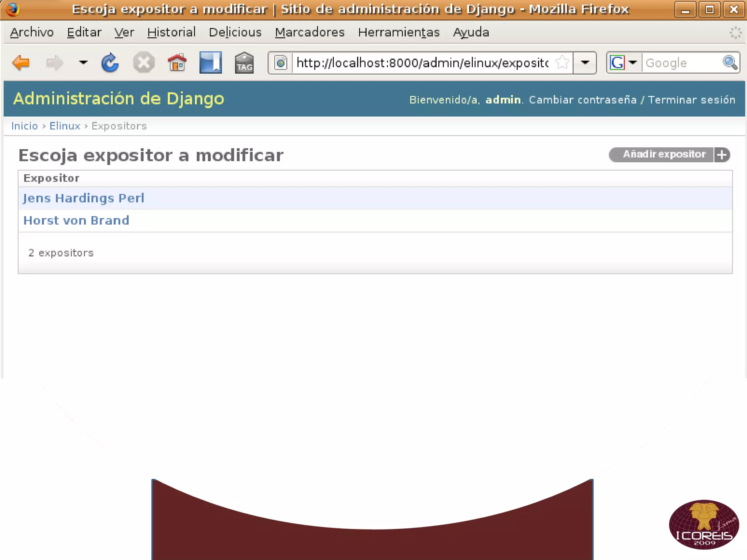Click the greyed forward arrow button
The height and width of the screenshot is (560, 747).
coord(55,63)
